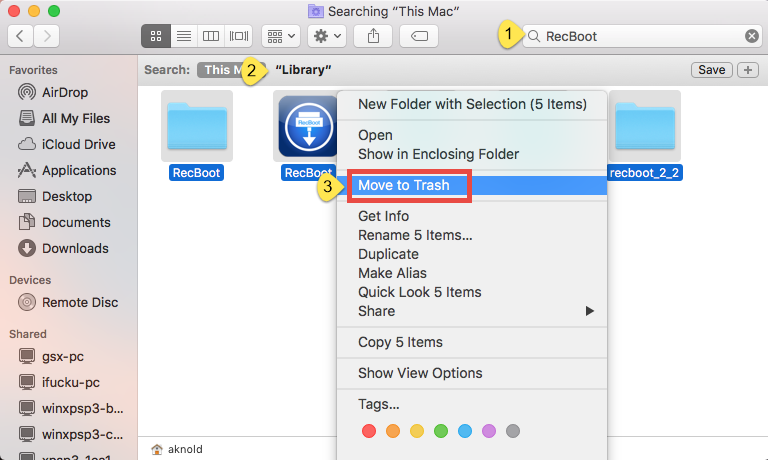Open AirDrop in the sidebar
Image resolution: width=768 pixels, height=460 pixels.
(x=65, y=92)
